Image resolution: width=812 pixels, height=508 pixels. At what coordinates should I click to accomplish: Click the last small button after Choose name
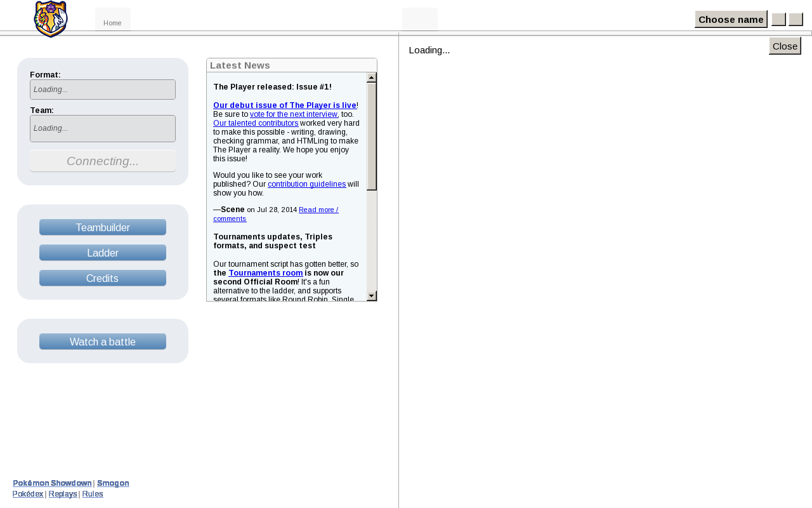click(x=796, y=20)
